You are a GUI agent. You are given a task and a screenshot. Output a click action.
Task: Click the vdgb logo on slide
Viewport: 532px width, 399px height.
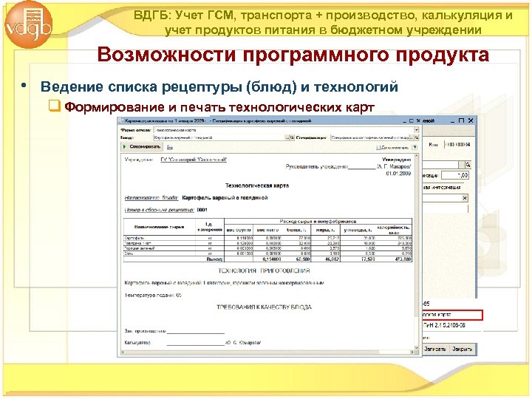[x=29, y=25]
